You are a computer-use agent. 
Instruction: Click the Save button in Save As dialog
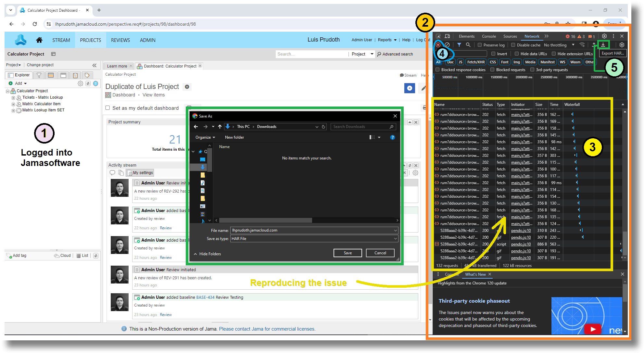click(x=347, y=253)
